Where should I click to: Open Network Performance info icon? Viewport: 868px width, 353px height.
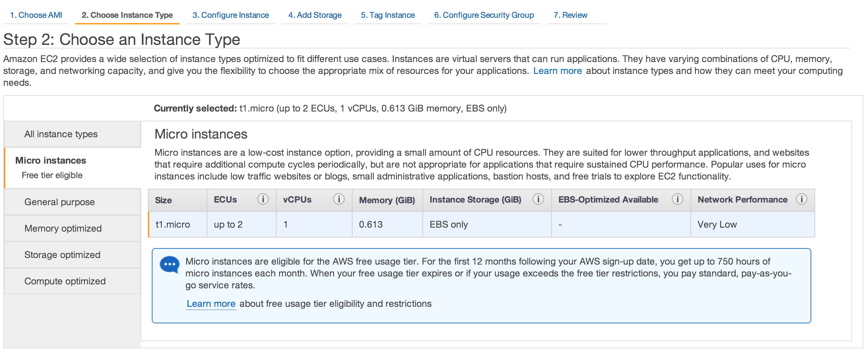[x=802, y=199]
